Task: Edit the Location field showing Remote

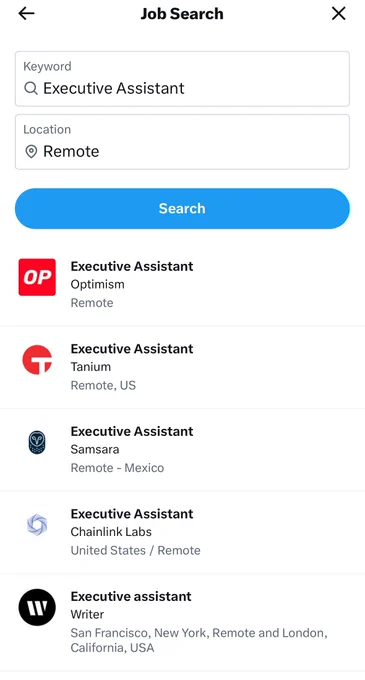Action: (182, 142)
